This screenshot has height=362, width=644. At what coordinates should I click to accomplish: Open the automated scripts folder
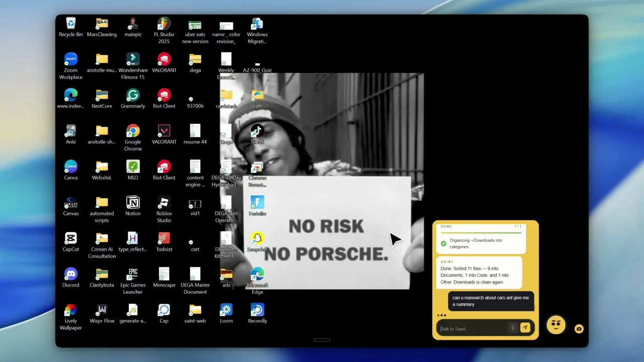pos(102,209)
